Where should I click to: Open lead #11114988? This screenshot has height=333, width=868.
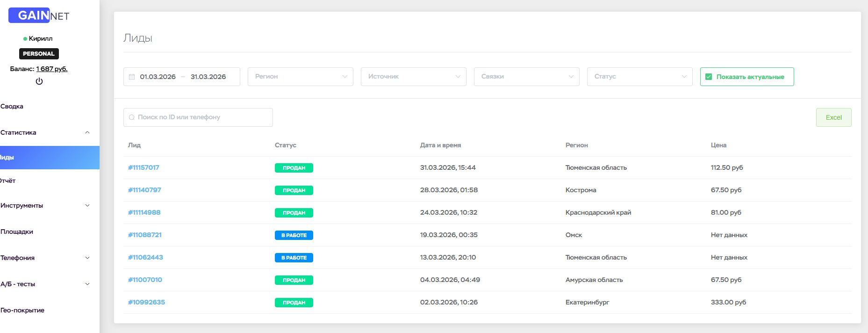[144, 212]
